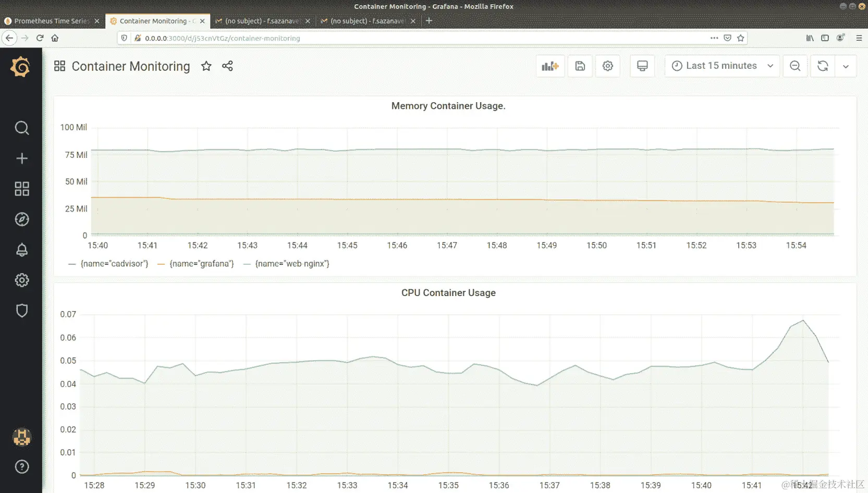This screenshot has height=493, width=868.
Task: Go back to the previous page
Action: click(x=9, y=38)
